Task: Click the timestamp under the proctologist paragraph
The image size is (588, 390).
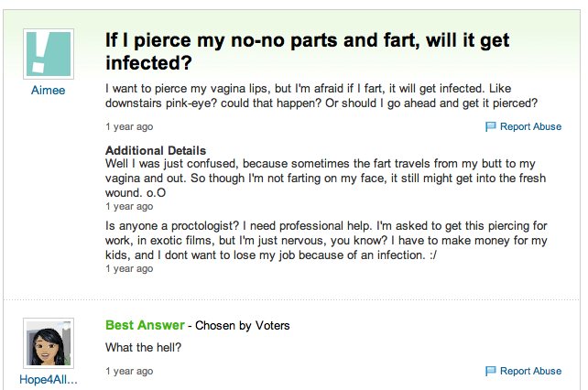Action: click(129, 269)
